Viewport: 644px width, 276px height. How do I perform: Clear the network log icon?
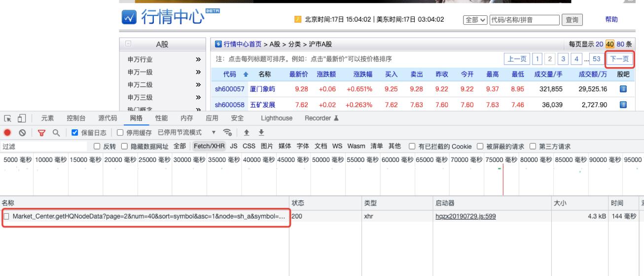[21, 132]
